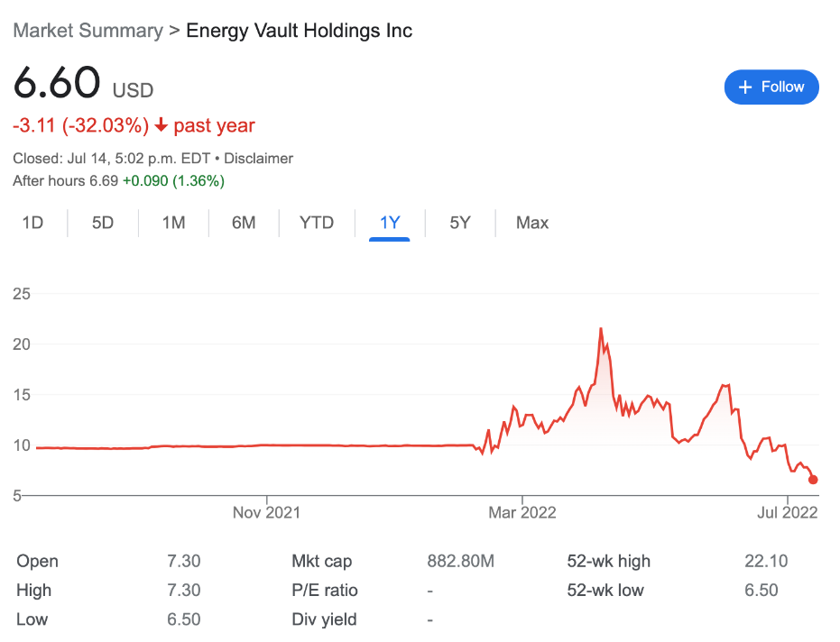Open the Market Summary breadcrumb link
This screenshot has height=642, width=840.
coord(88,31)
